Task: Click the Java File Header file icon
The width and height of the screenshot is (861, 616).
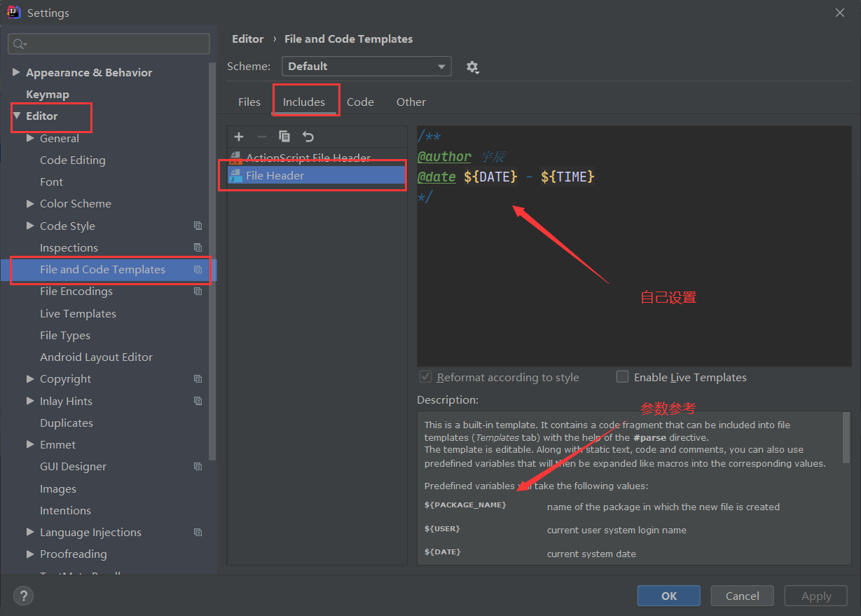Action: click(235, 176)
